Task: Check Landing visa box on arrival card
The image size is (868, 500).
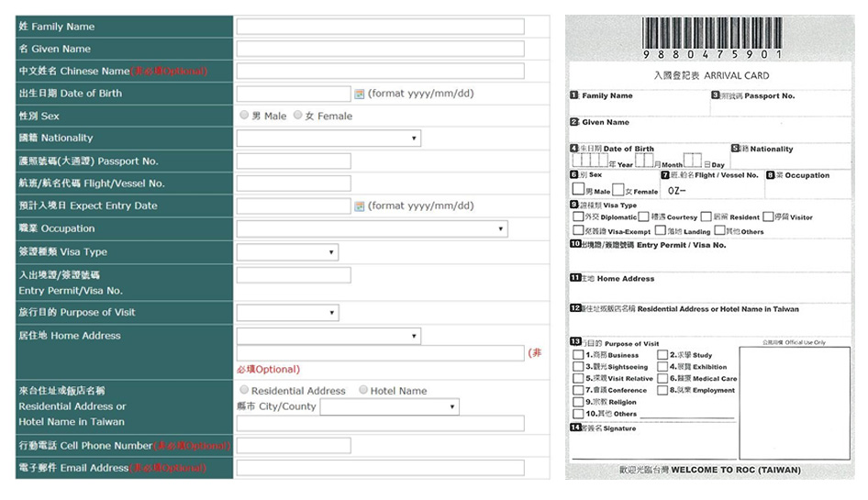Action: pos(661,230)
